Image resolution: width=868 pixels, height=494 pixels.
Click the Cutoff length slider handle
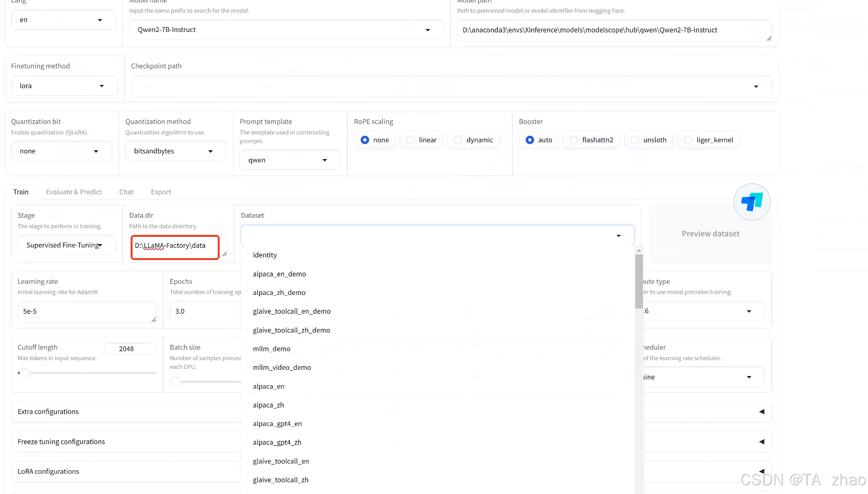pyautogui.click(x=25, y=373)
